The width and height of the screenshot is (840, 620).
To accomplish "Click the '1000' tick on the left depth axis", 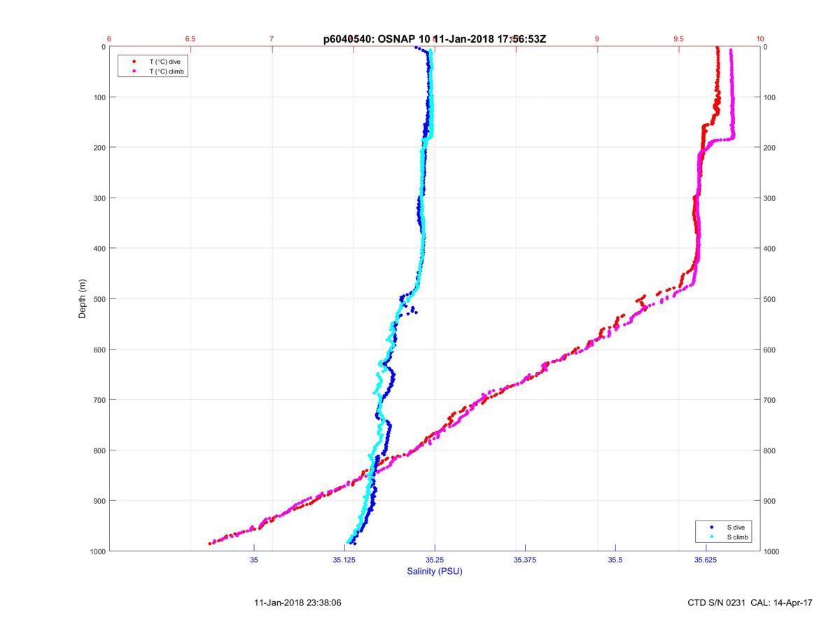I will [x=97, y=551].
